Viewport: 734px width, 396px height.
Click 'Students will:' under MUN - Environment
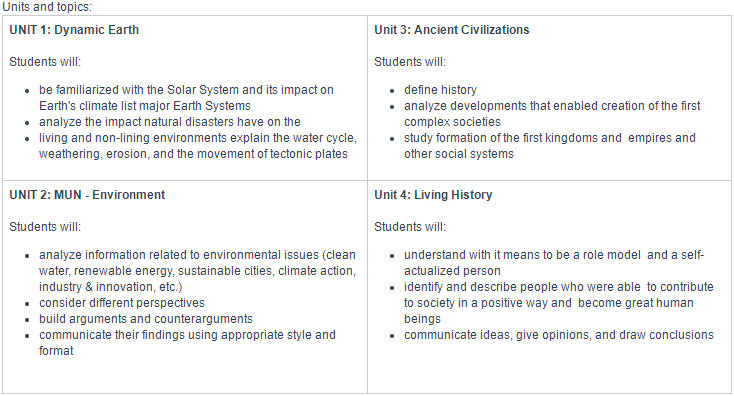pos(45,227)
